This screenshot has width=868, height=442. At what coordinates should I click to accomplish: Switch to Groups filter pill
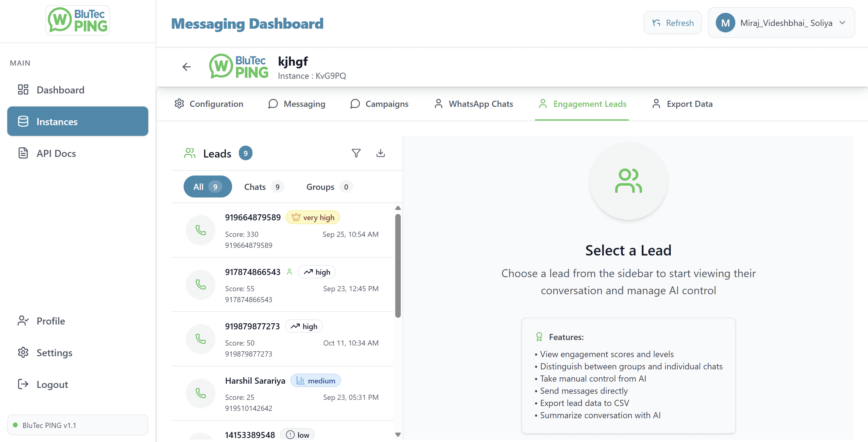(x=328, y=187)
